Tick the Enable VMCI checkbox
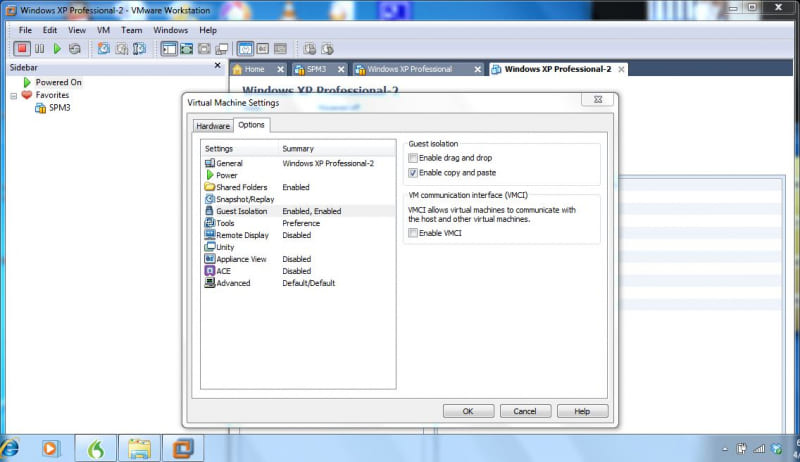Image resolution: width=800 pixels, height=462 pixels. pos(413,233)
